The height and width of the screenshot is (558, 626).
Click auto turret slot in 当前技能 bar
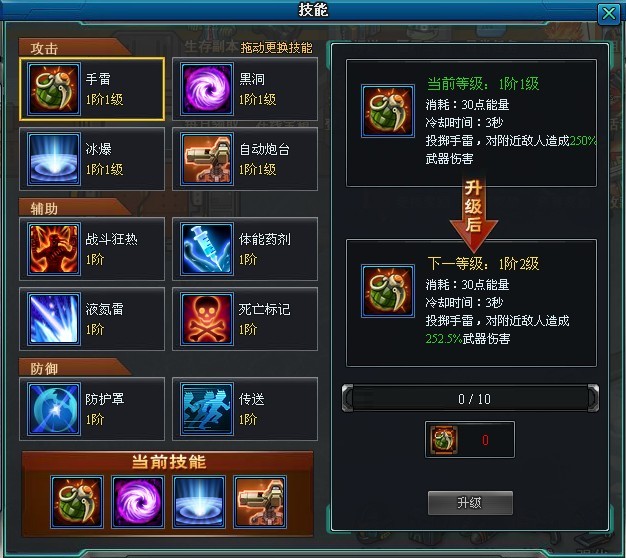click(x=260, y=502)
